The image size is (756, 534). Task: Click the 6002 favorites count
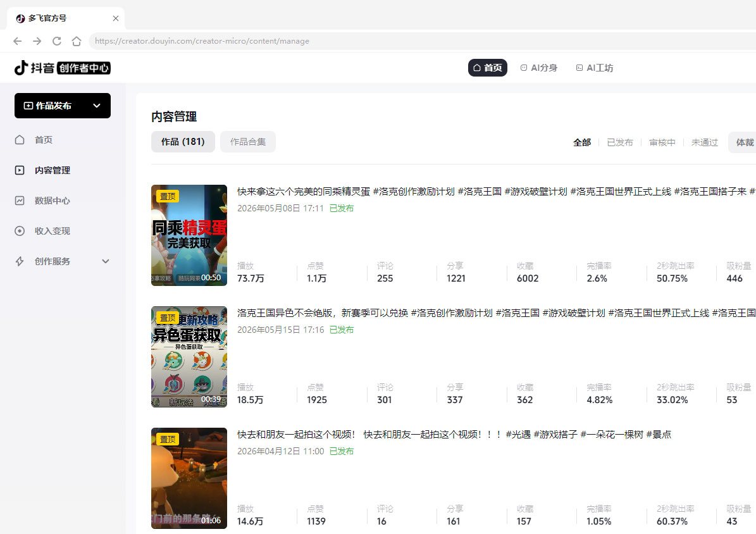point(528,278)
